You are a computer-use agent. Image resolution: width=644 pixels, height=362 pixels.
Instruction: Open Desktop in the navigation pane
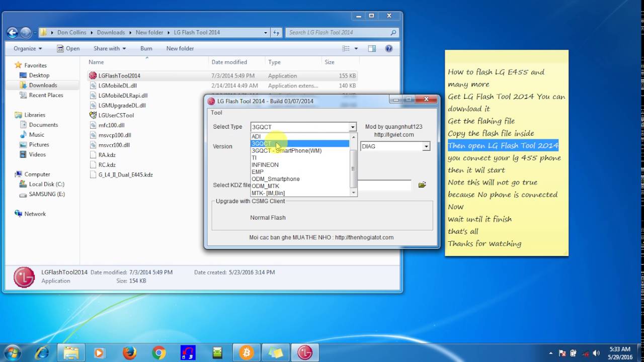coord(39,75)
